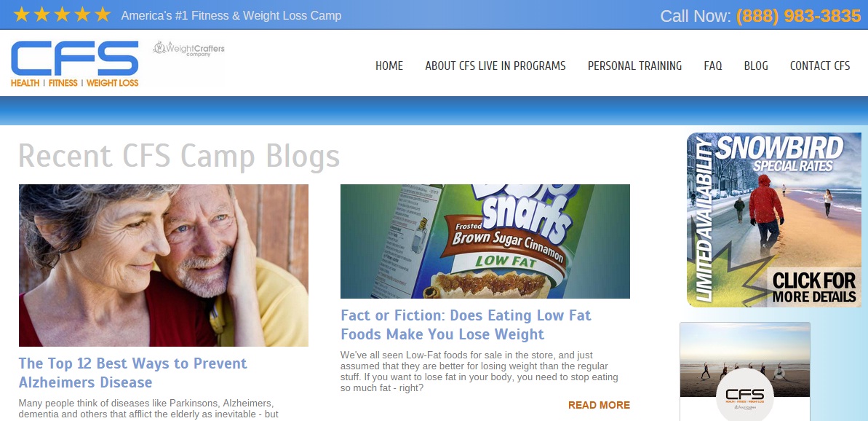Open the Alzheimers Disease article title

click(133, 373)
